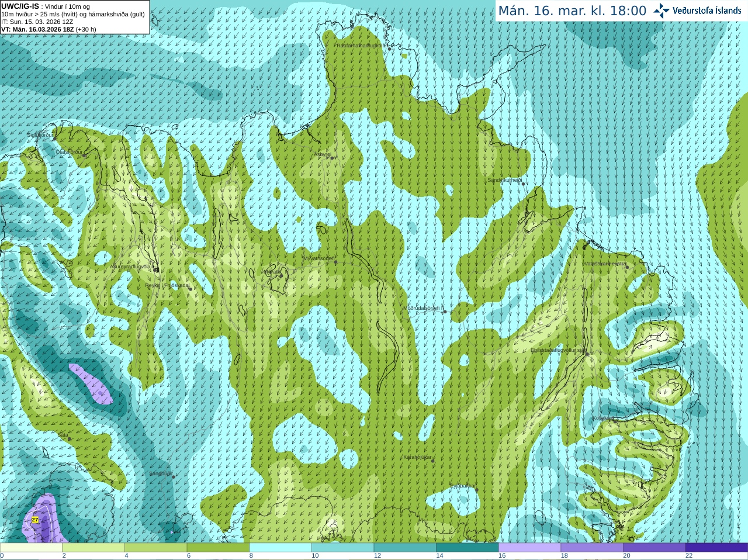Click the 20–22 m/s legend swatch

(x=654, y=548)
